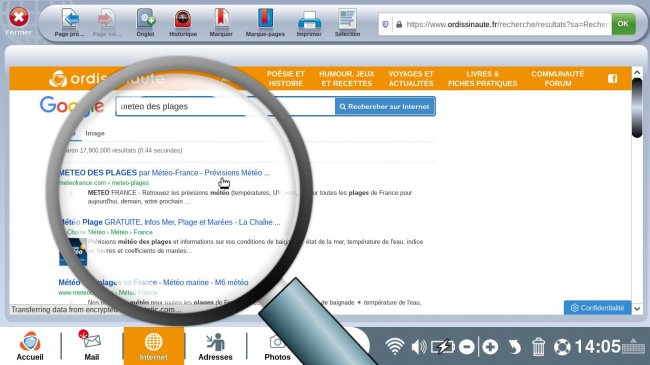Open the Poésie et Histoire menu
650x365 pixels.
coord(286,78)
